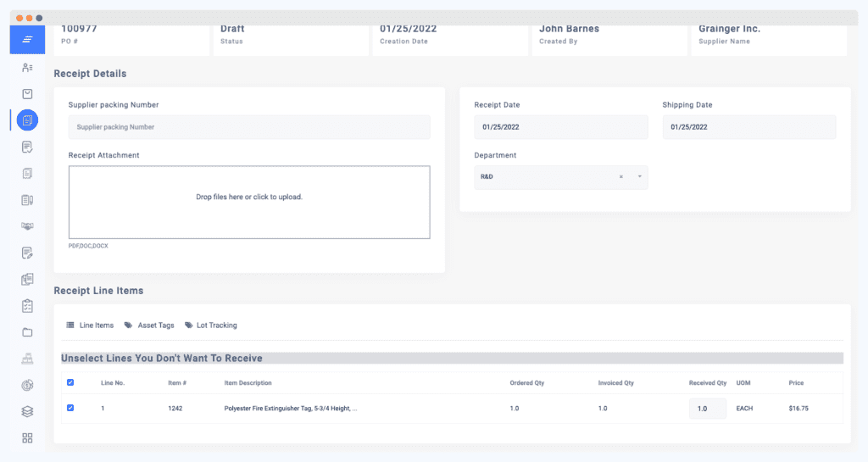Uncheck the checkbox for line 1

coord(70,408)
